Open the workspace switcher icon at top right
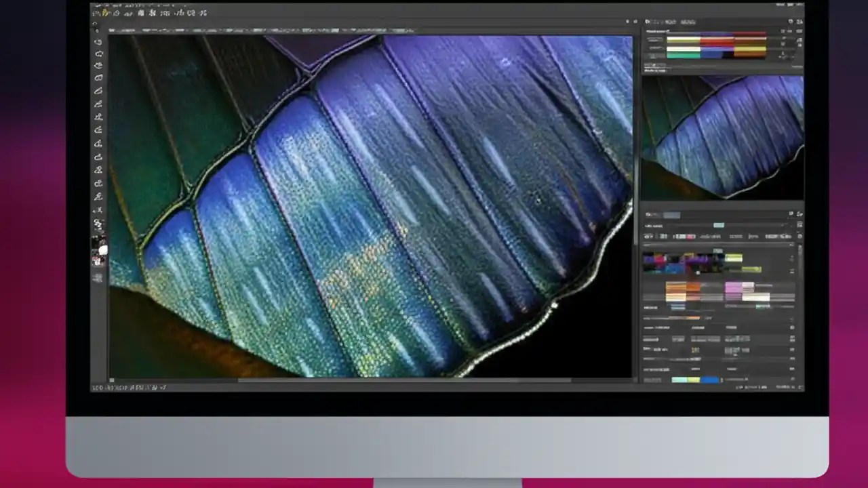The image size is (868, 488). (x=799, y=22)
